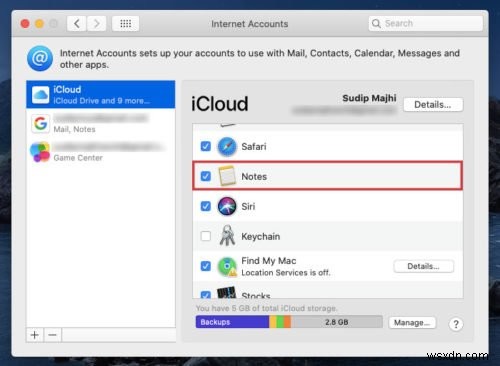Click the Google account icon

(41, 123)
